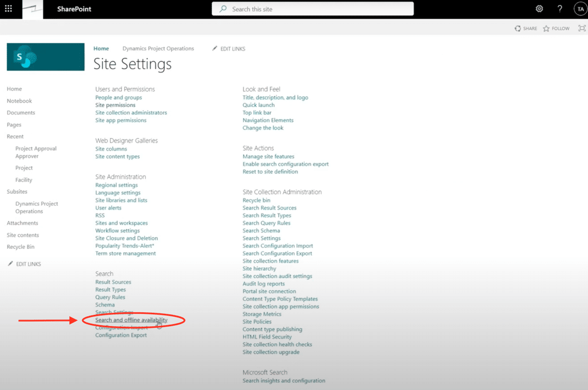Screen dimensions: 588x390
Task: Click Edit Links beside top navigation
Action: [x=229, y=49]
